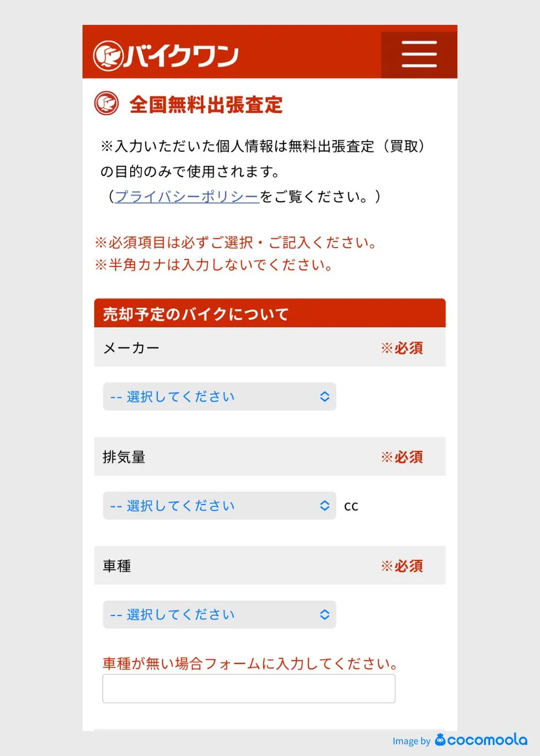Click the ※必須 badge in the 車種 row
The width and height of the screenshot is (540, 756).
point(402,566)
